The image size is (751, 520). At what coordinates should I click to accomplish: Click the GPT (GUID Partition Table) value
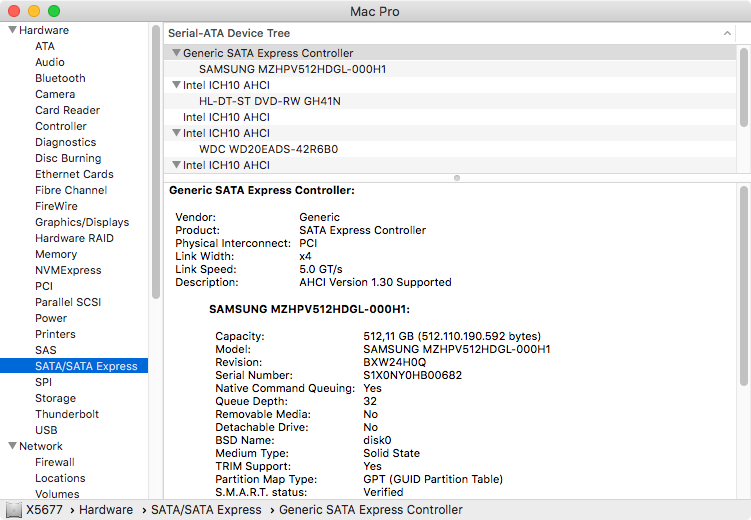pos(433,479)
